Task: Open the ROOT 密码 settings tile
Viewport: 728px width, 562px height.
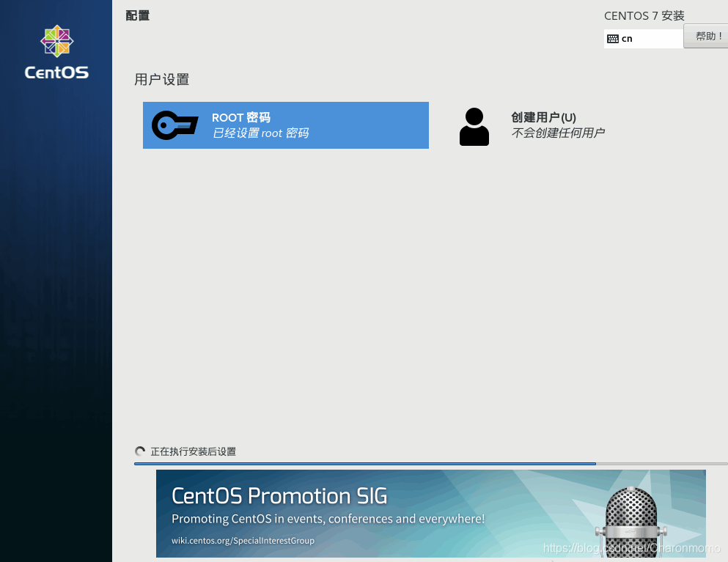Action: 285,125
